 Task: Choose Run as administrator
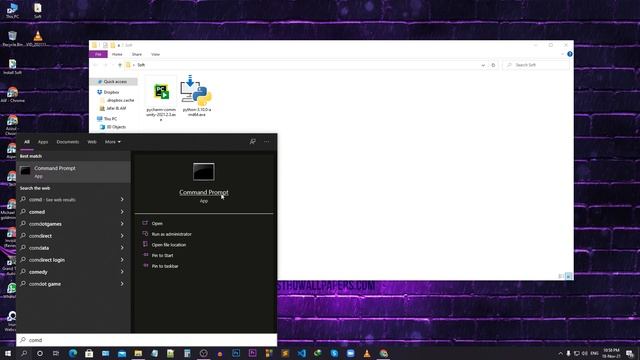[171, 234]
